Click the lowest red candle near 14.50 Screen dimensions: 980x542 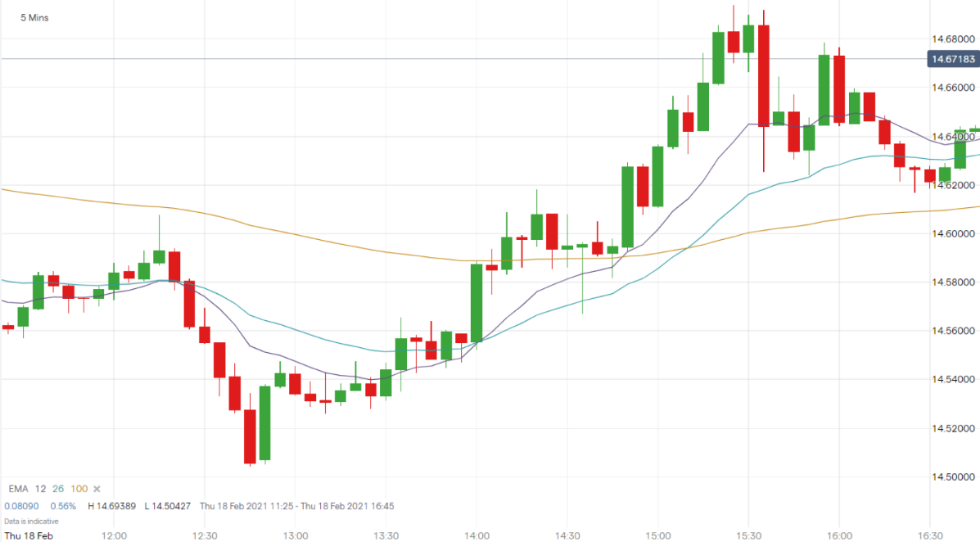[250, 436]
